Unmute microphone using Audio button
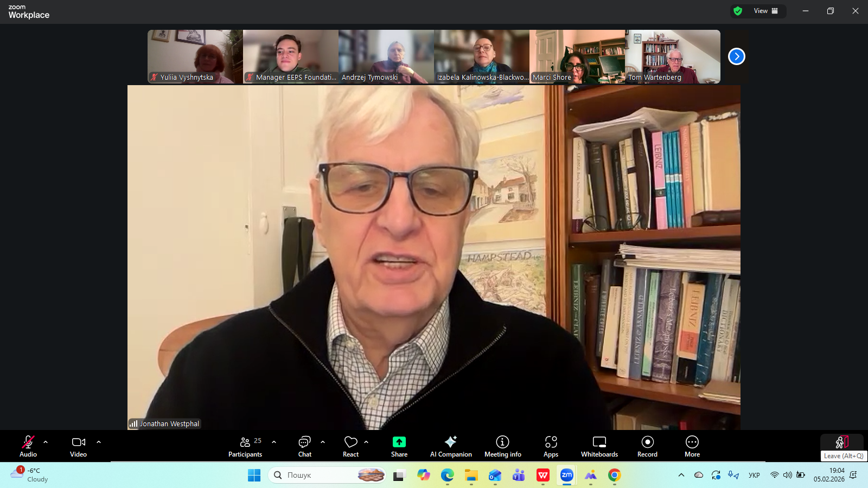The image size is (868, 488). click(x=28, y=446)
